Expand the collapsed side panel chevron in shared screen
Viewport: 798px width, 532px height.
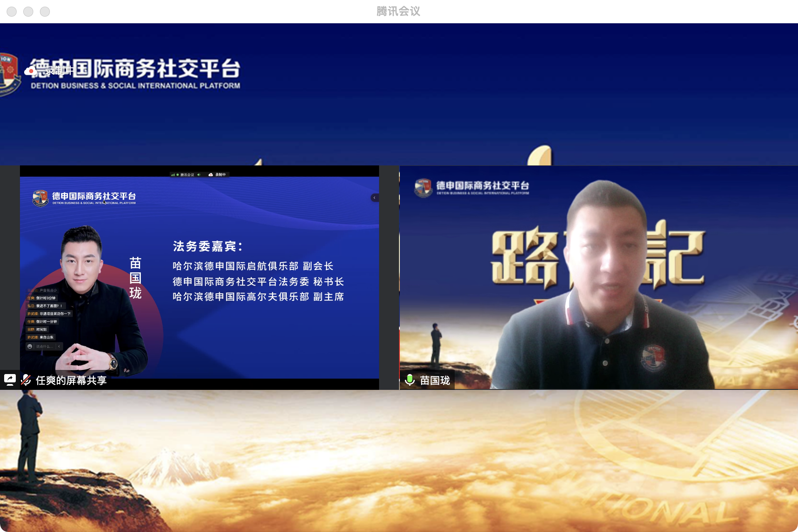[x=374, y=198]
